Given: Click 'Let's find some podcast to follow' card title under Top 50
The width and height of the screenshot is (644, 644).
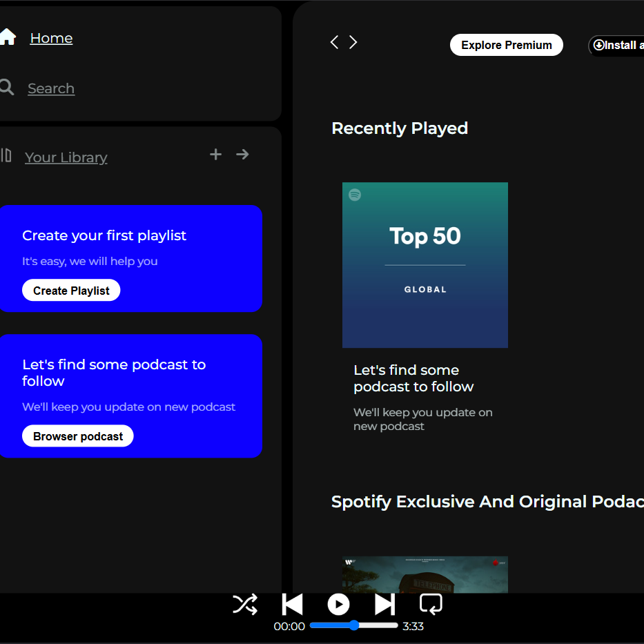Looking at the screenshot, I should (x=413, y=378).
